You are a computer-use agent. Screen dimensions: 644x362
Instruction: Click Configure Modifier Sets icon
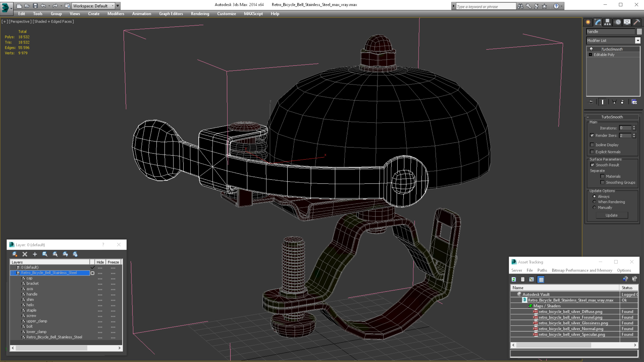point(634,102)
